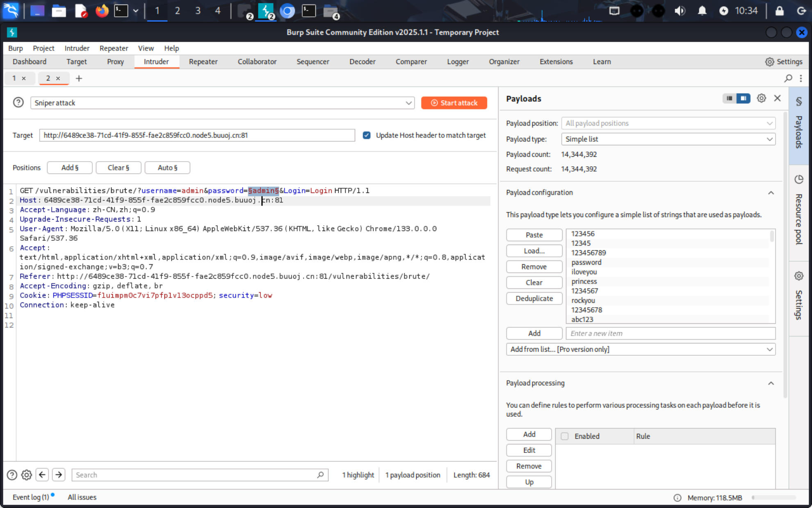The height and width of the screenshot is (508, 812).
Task: Toggle the Enabled checkbox in processing rules
Action: point(565,436)
